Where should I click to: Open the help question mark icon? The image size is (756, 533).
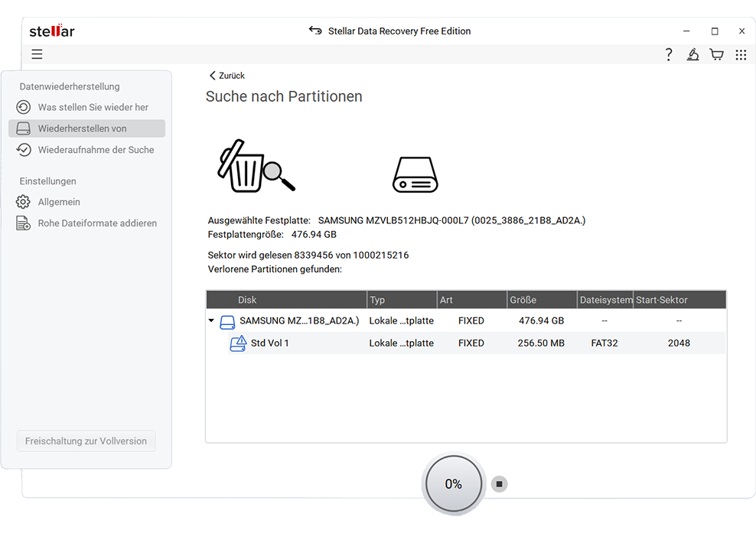pyautogui.click(x=668, y=54)
